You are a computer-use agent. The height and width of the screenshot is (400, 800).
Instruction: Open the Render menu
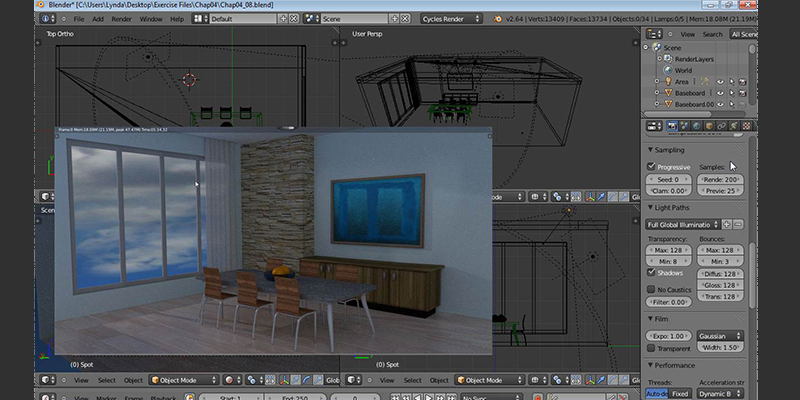point(121,19)
